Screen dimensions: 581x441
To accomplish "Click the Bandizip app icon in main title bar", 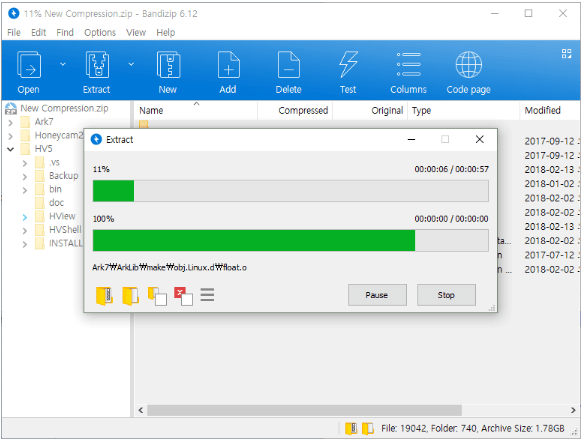I will tap(14, 14).
